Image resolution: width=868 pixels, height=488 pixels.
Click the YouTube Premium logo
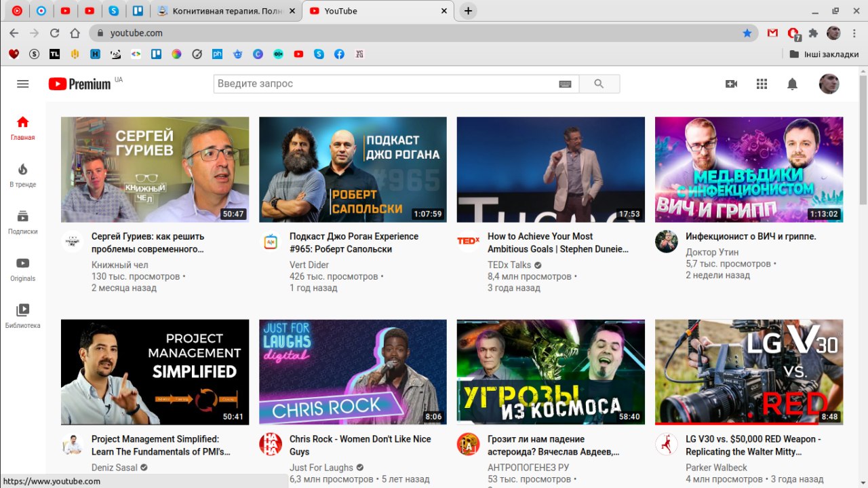coord(79,83)
